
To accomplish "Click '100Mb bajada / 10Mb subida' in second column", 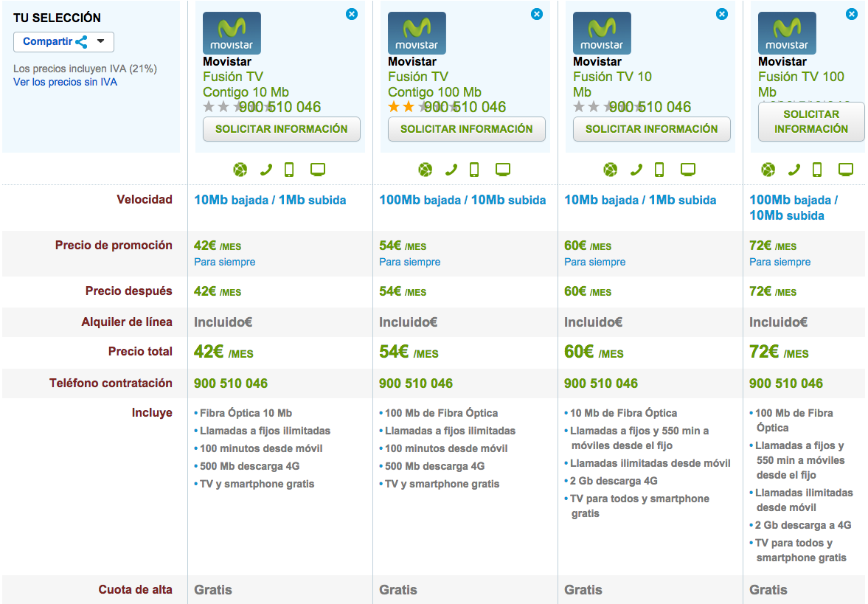I will (x=462, y=201).
